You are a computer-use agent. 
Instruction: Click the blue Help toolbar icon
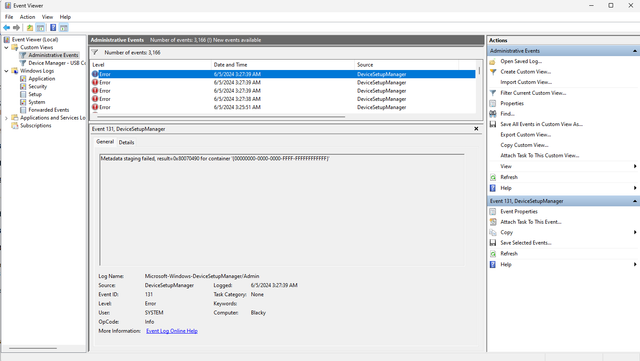(x=53, y=28)
